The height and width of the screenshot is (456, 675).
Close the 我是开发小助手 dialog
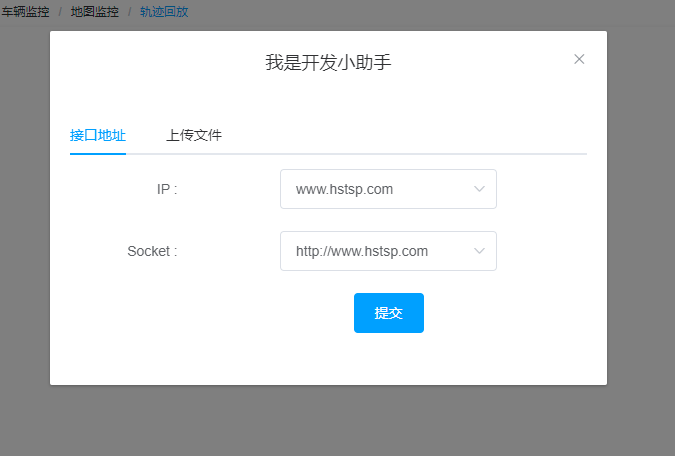(579, 59)
